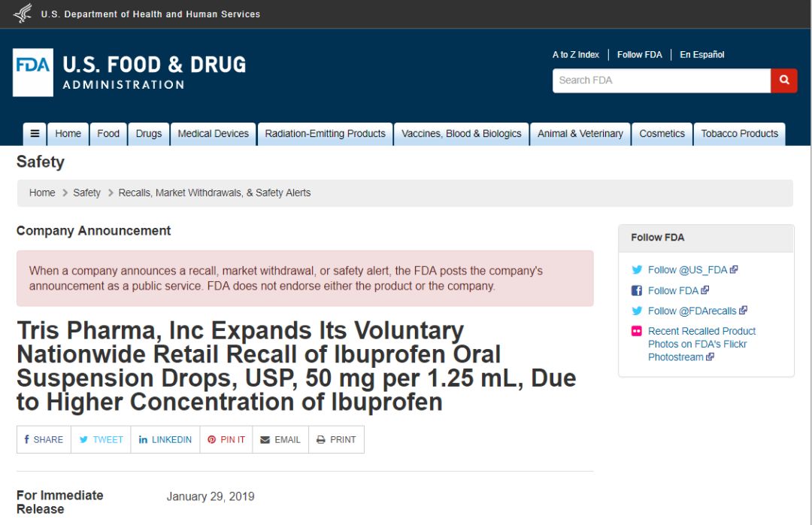The image size is (812, 525).
Task: Click the FDA logo square
Action: pyautogui.click(x=32, y=72)
